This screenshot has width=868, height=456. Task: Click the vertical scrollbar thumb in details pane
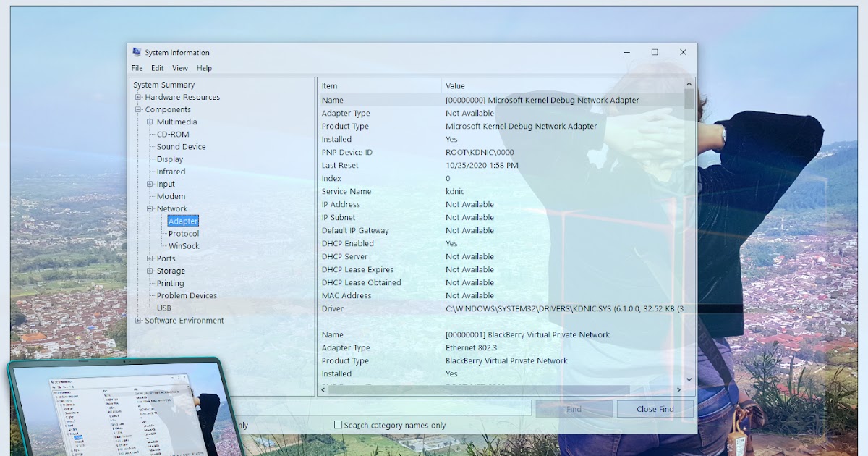[x=689, y=98]
